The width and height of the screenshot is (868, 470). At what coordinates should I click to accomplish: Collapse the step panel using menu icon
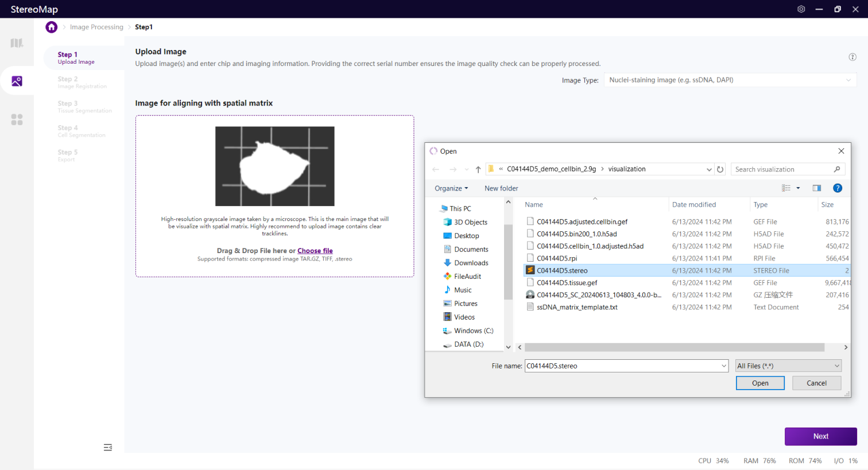click(107, 448)
